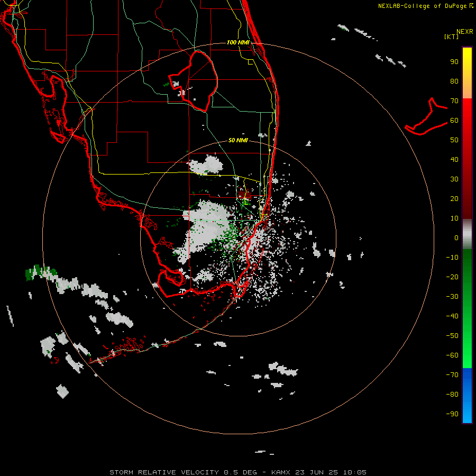Click the positive 90 knot scale label

454,62
